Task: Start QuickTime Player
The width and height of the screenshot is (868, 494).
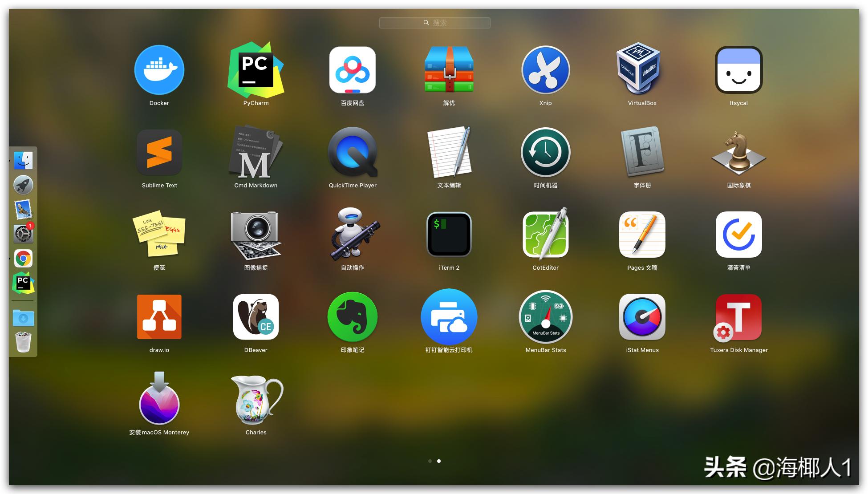Action: point(352,152)
